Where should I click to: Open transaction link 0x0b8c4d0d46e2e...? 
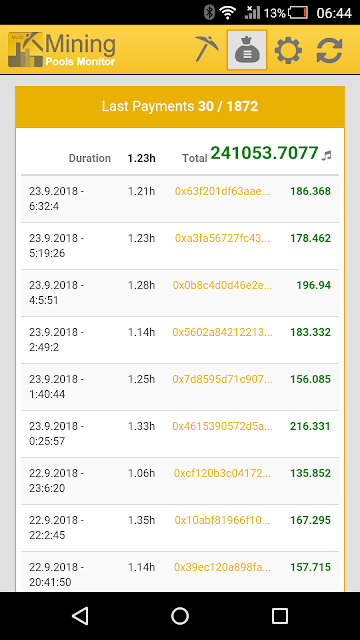[x=222, y=285]
